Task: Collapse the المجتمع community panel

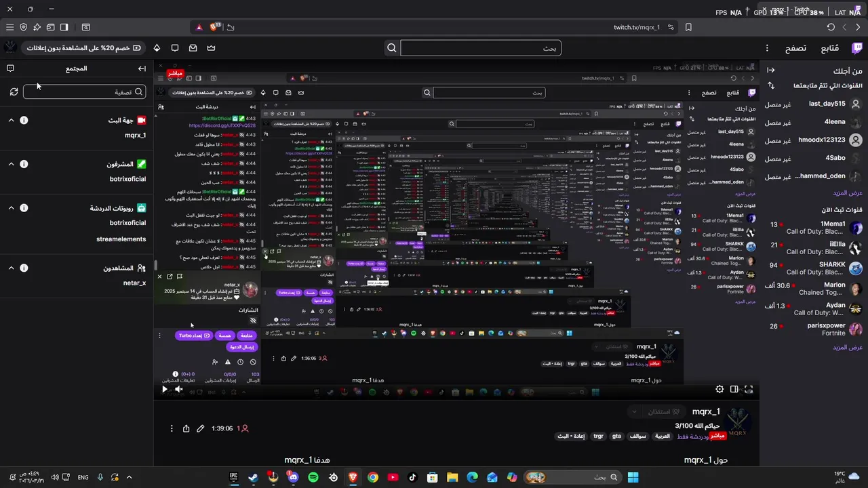Action: (x=142, y=68)
